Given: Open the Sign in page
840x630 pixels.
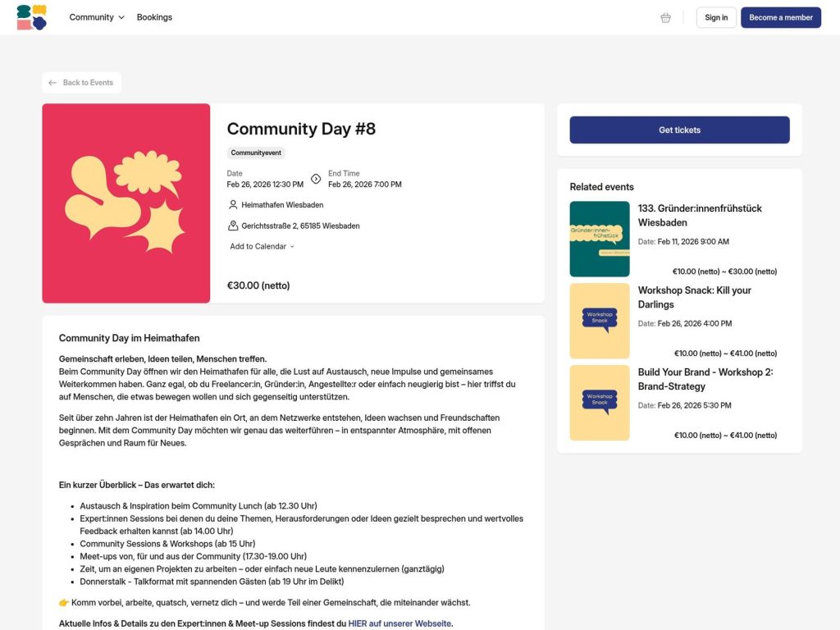Looking at the screenshot, I should point(715,16).
